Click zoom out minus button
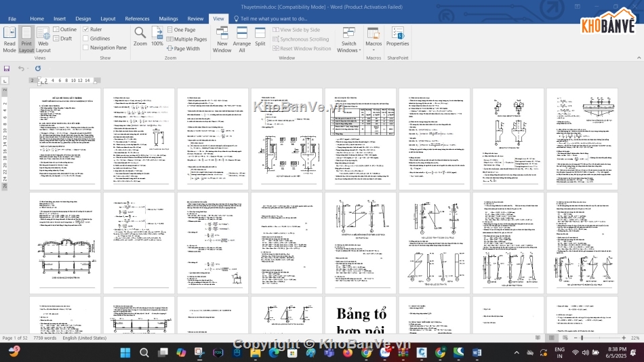 (576, 338)
